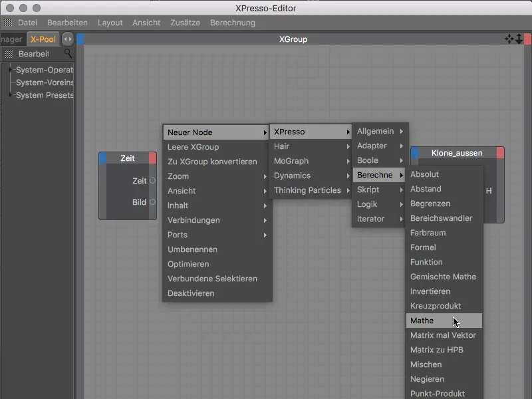
Task: Choose Verbundene Selektieren
Action: click(217, 278)
